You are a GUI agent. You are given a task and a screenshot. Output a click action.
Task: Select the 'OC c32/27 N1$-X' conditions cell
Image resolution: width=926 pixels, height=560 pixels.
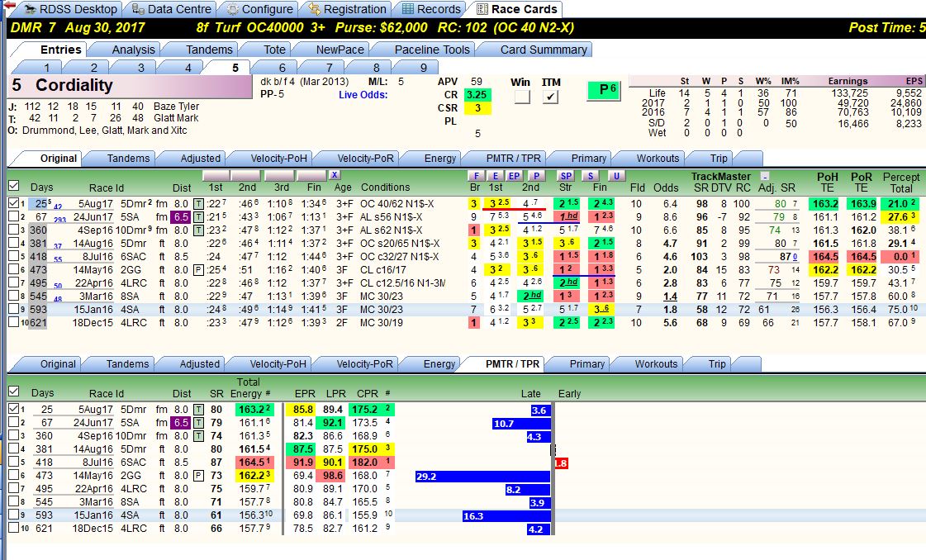tap(399, 256)
